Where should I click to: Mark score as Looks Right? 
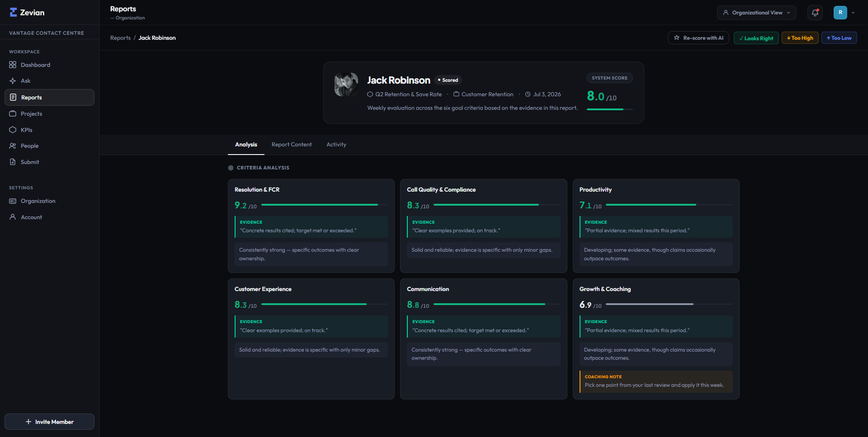(756, 38)
